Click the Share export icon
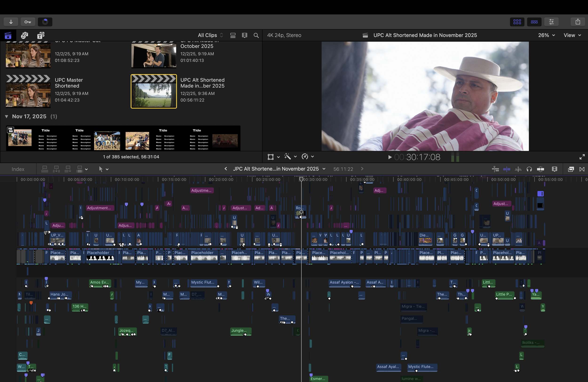588x382 pixels. [578, 22]
